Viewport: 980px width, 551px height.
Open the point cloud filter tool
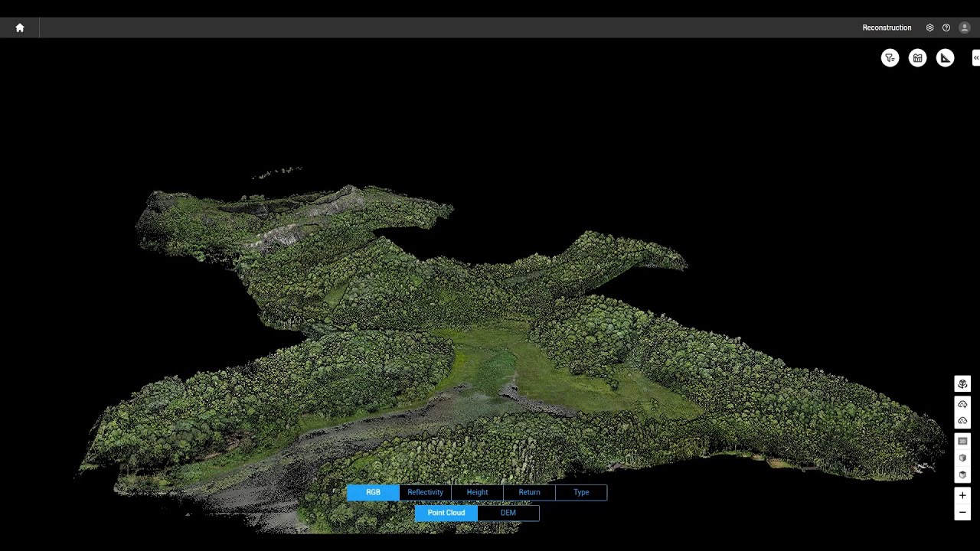[x=890, y=58]
